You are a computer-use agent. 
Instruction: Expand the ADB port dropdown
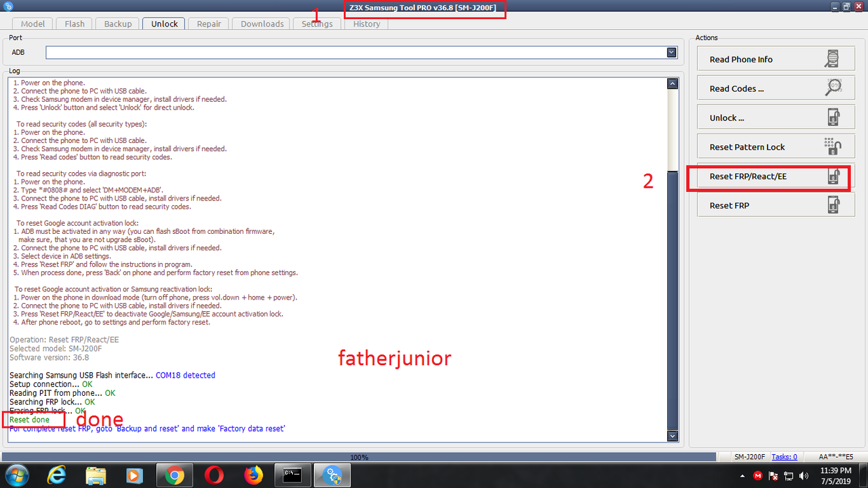(671, 53)
